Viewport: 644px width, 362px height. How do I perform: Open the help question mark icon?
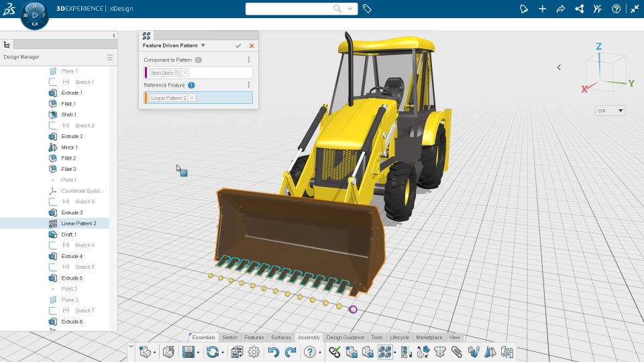click(616, 9)
